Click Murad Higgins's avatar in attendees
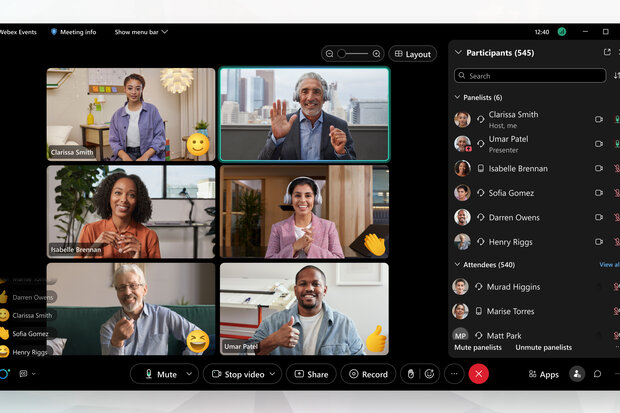 point(460,287)
